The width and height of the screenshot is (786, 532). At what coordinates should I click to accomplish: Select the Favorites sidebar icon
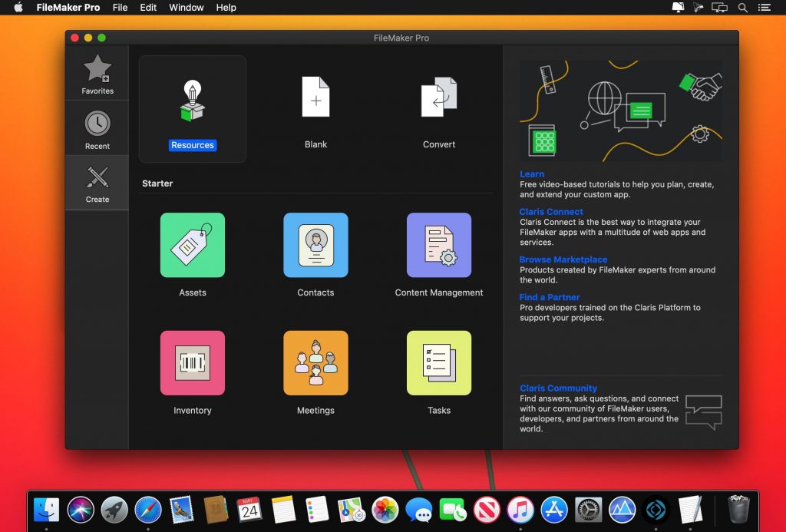pyautogui.click(x=97, y=73)
